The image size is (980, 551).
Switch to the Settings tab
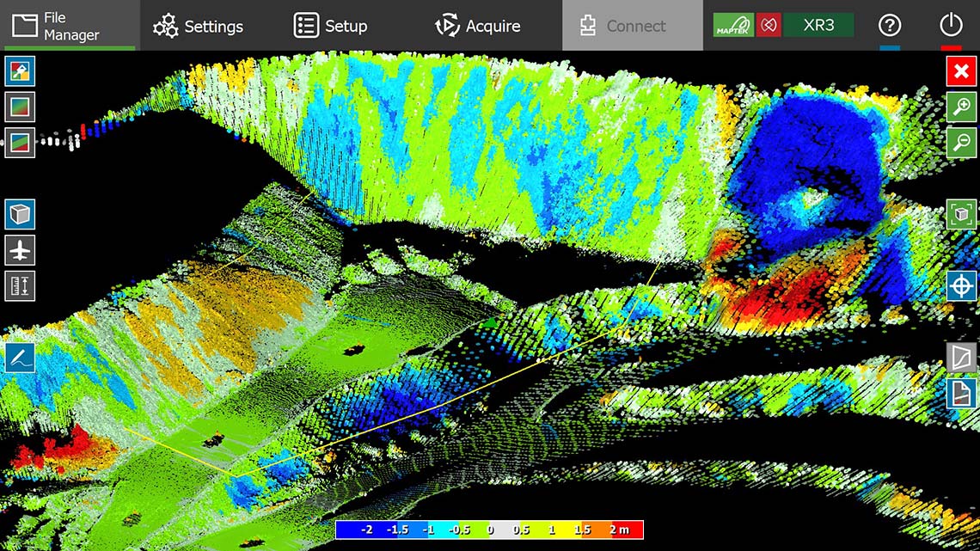[199, 26]
